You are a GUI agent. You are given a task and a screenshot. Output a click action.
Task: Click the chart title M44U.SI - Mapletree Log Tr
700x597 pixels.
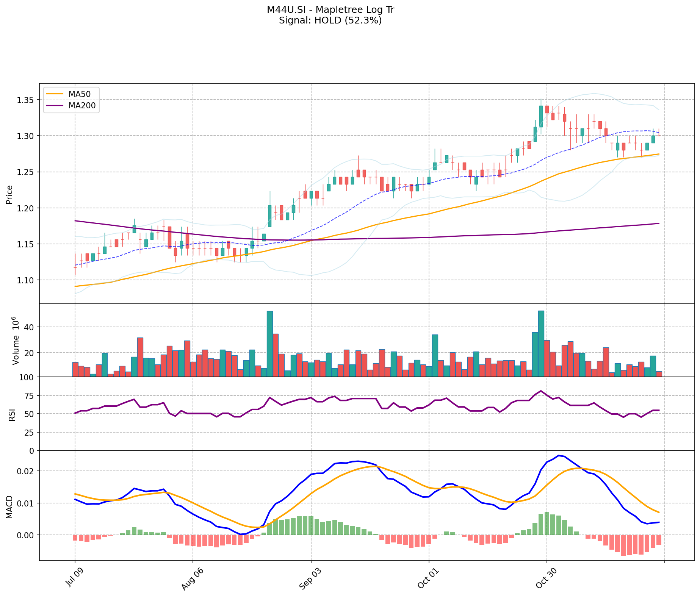(x=330, y=10)
